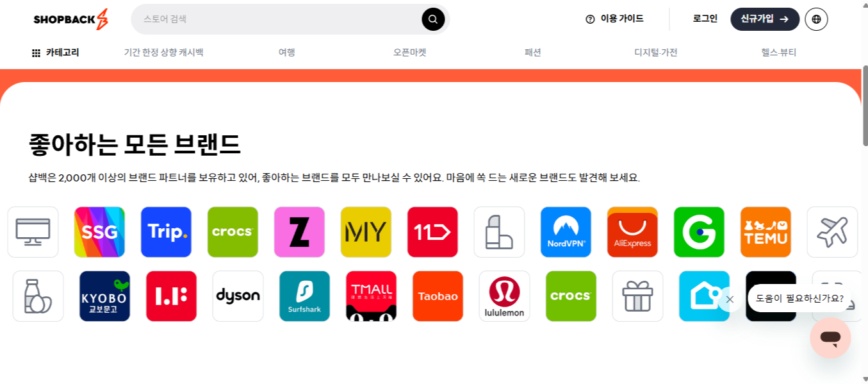This screenshot has height=384, width=868.
Task: Open the green G brand icon
Action: [699, 232]
